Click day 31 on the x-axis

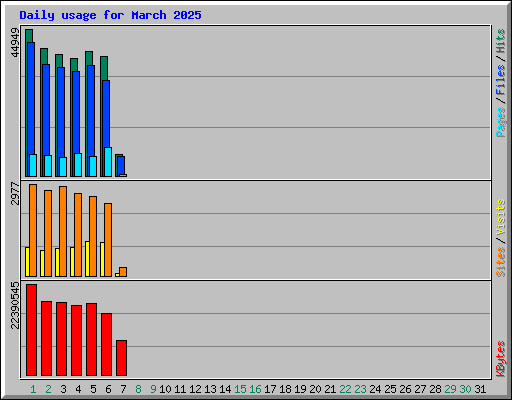click(x=480, y=389)
